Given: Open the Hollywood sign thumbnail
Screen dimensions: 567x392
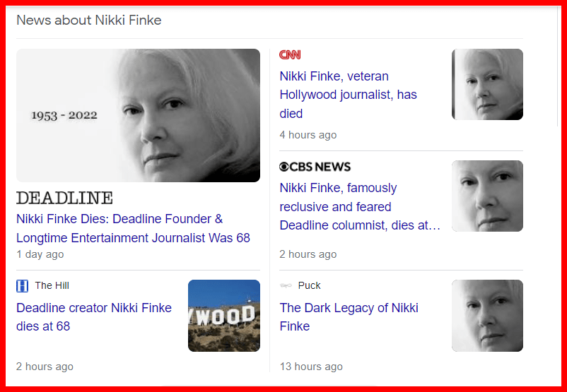Looking at the screenshot, I should tap(224, 316).
